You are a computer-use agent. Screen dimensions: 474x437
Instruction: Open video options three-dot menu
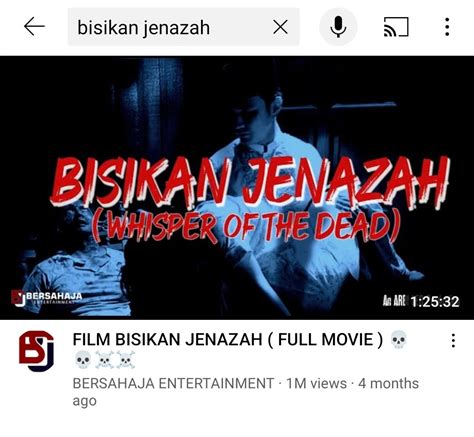(453, 340)
